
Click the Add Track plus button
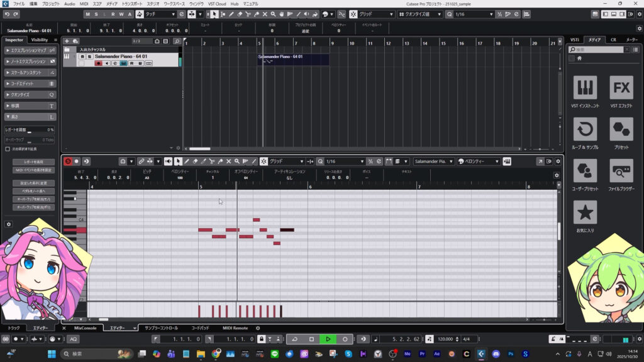(x=67, y=41)
